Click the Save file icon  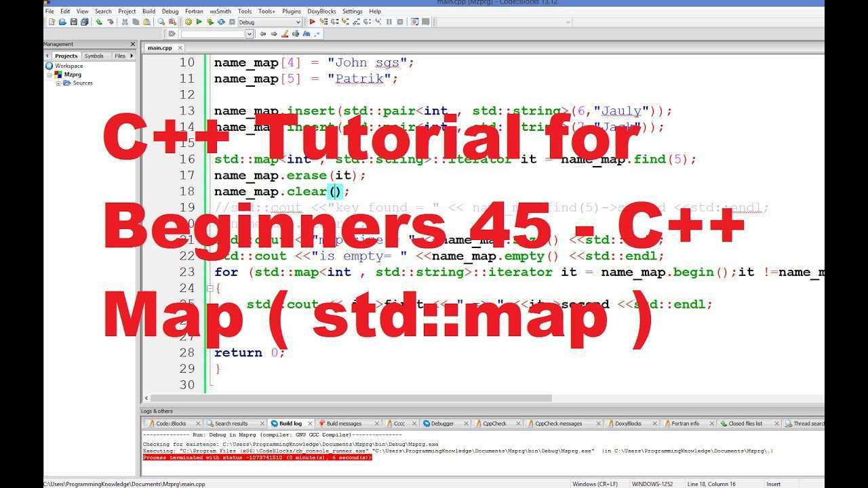point(73,22)
